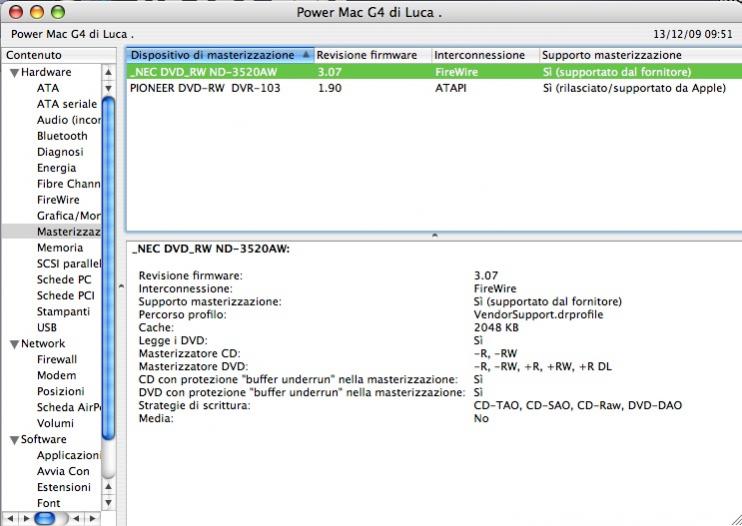
Task: Click sidebar scrollbar top up arrow
Action: tap(108, 72)
